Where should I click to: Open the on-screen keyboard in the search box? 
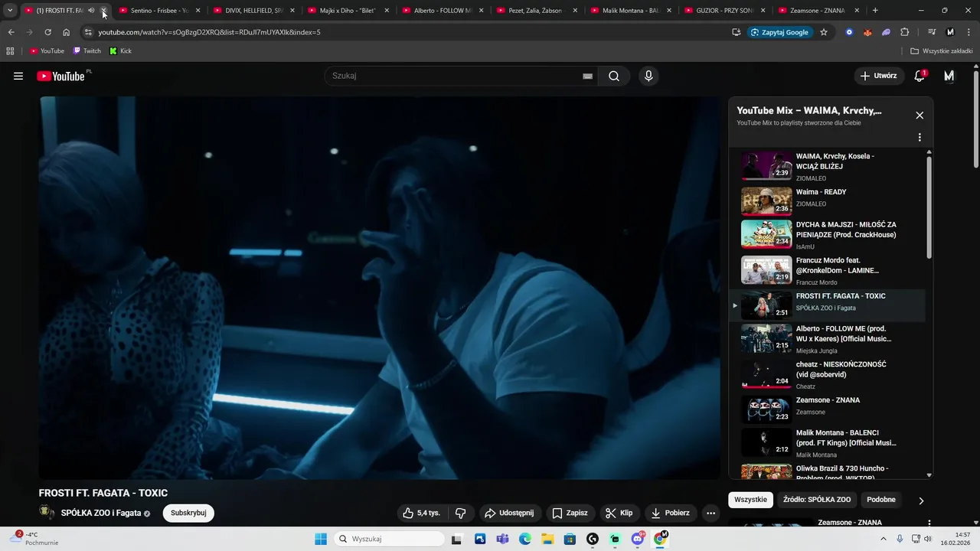point(587,76)
